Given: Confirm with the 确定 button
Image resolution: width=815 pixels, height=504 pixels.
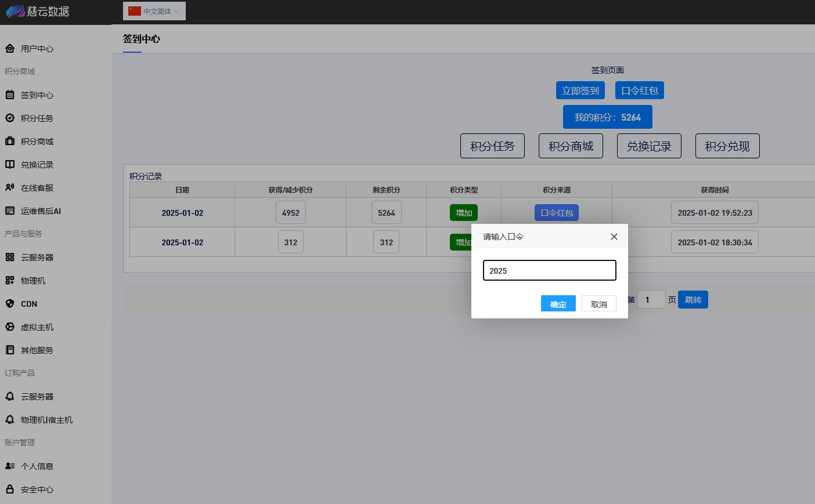Looking at the screenshot, I should pyautogui.click(x=558, y=304).
